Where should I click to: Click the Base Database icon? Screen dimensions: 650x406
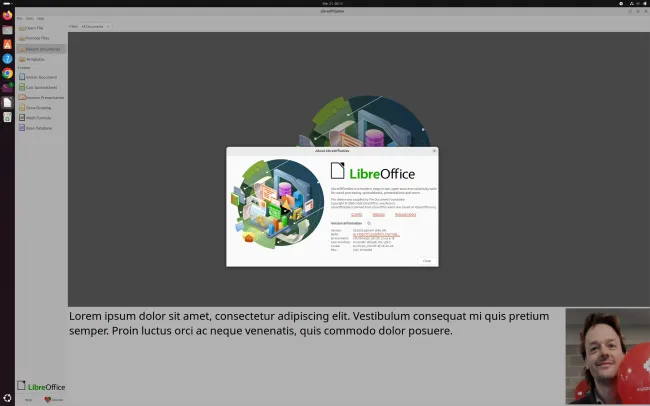coord(22,128)
